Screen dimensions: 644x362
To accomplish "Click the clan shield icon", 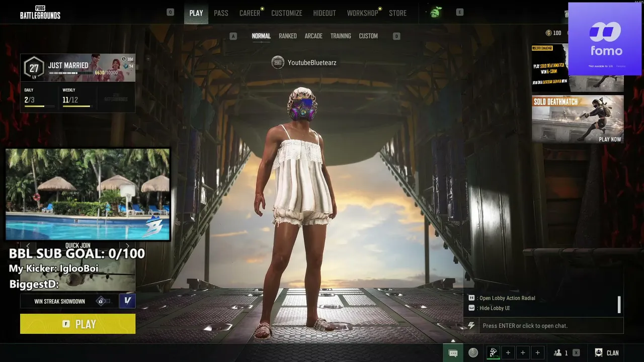I will 599,353.
